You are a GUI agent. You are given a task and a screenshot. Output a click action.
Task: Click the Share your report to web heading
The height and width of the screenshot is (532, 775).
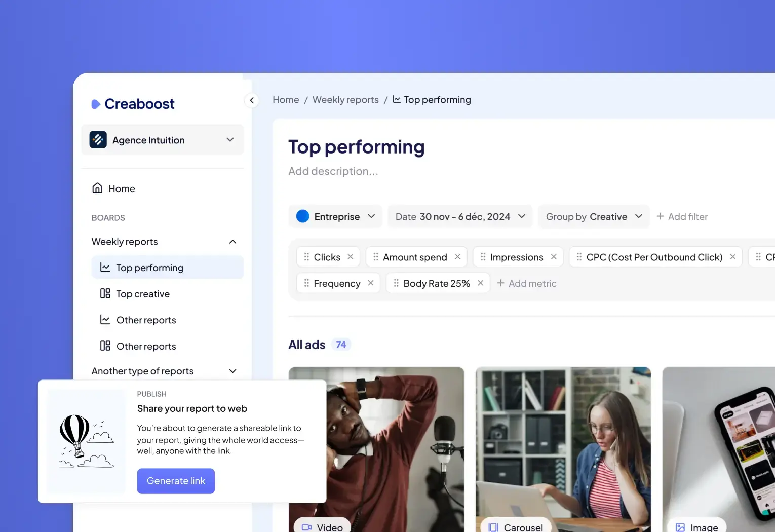[192, 408]
